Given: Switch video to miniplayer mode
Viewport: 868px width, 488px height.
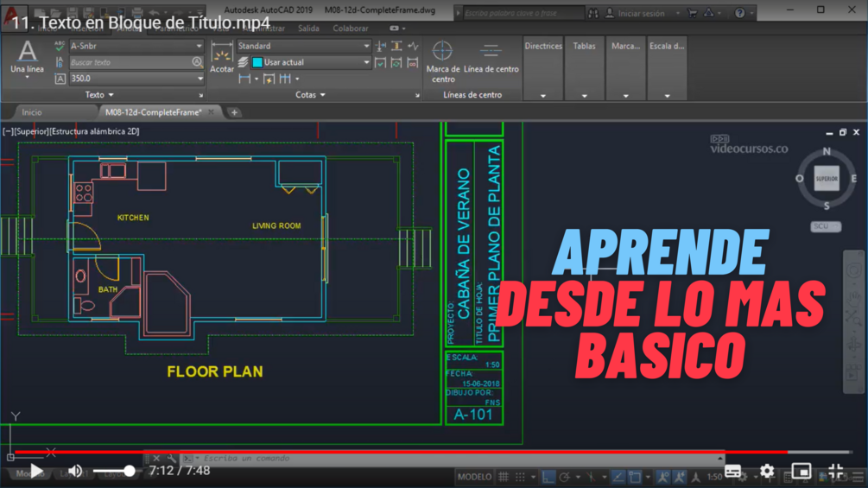Looking at the screenshot, I should [x=801, y=471].
